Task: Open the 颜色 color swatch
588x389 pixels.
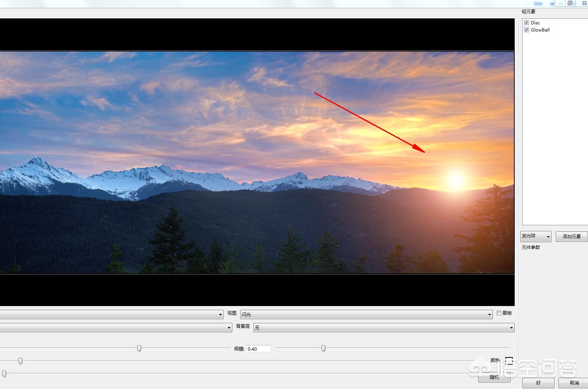Action: (509, 360)
